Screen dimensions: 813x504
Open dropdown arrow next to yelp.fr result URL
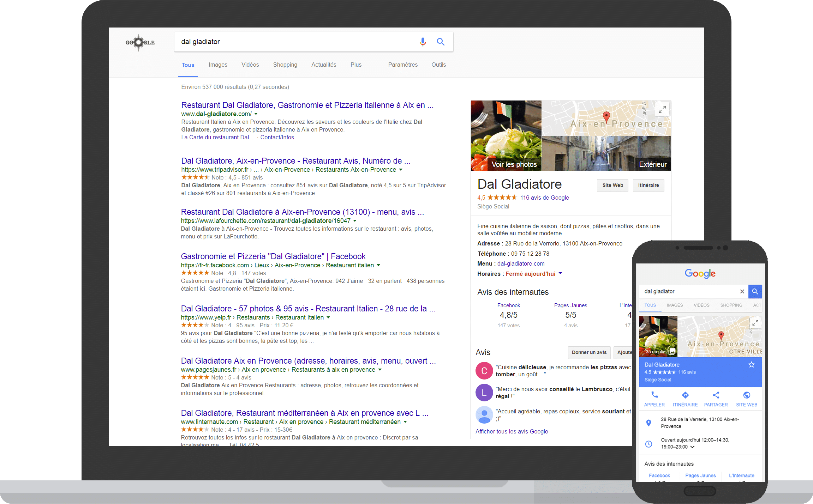(328, 317)
